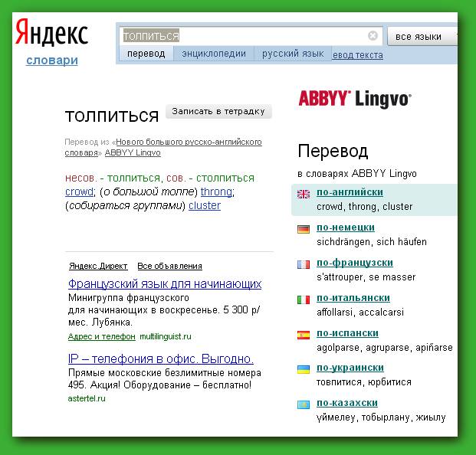The height and width of the screenshot is (455, 476).
Task: Click the Italian flag icon
Action: (304, 300)
